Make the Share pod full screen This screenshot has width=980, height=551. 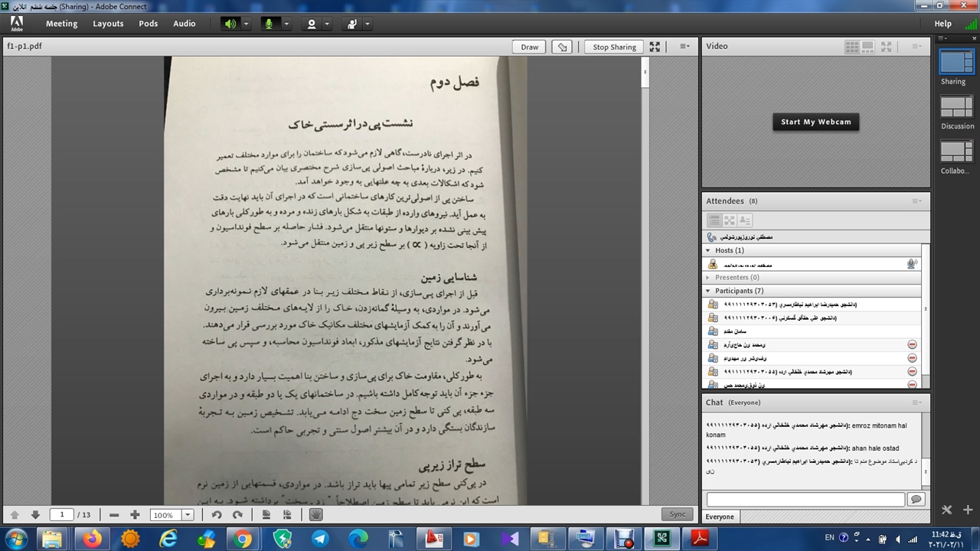(655, 47)
